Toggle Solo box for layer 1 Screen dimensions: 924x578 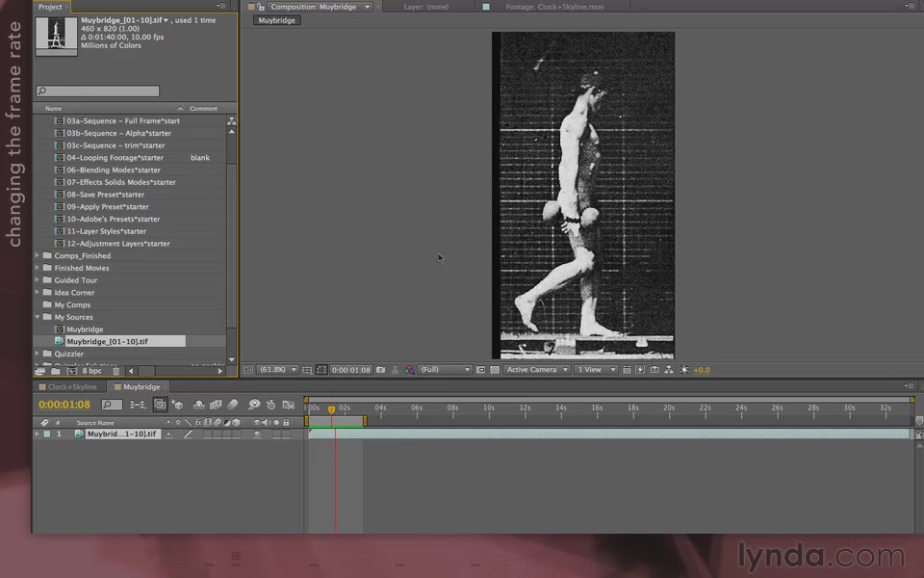point(276,434)
